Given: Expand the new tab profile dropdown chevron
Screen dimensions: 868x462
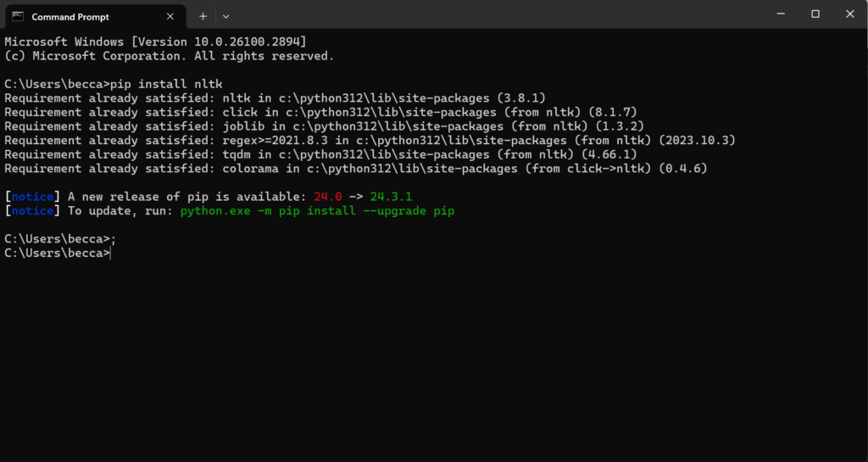Looking at the screenshot, I should [225, 16].
